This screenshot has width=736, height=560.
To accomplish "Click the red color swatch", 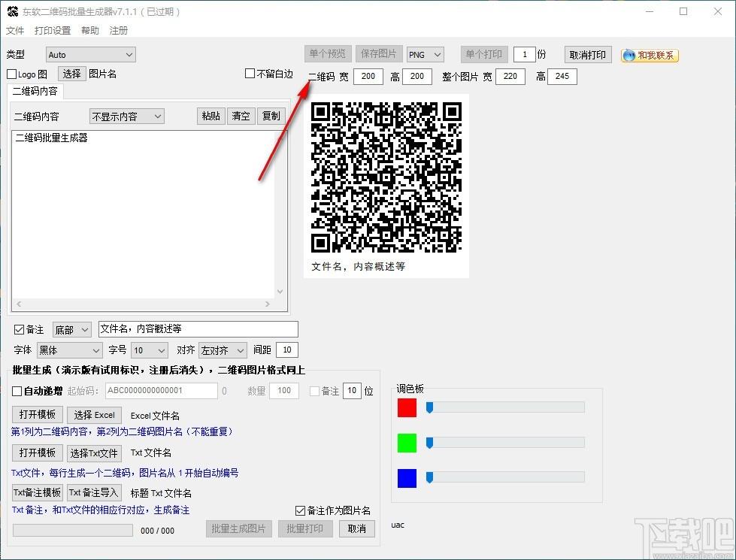I will coord(407,407).
